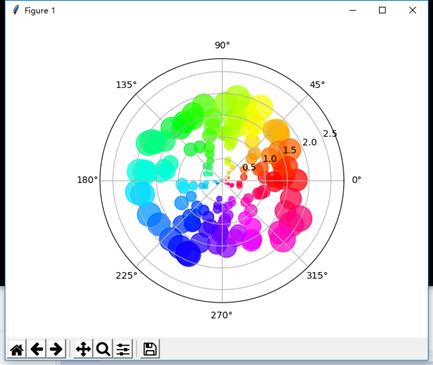Image resolution: width=433 pixels, height=365 pixels.
Task: Minimize the Figure 1 window
Action: [x=353, y=10]
